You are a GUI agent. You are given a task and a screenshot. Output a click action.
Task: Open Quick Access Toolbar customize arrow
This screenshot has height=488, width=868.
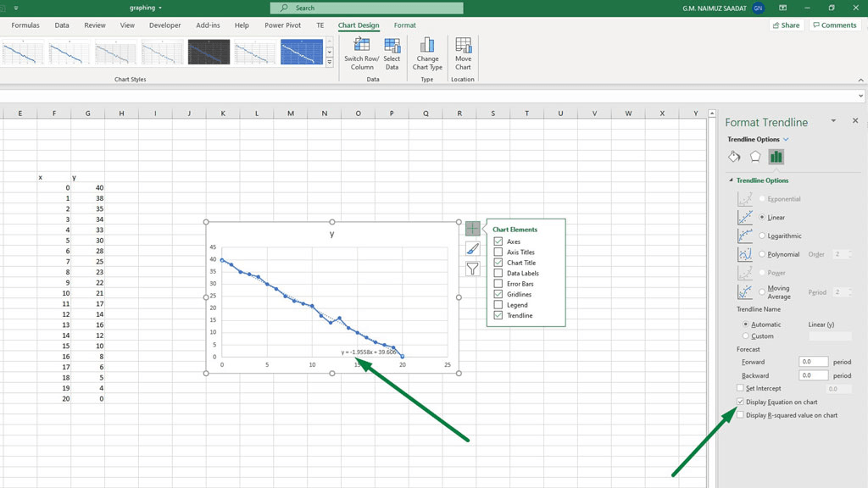click(16, 8)
